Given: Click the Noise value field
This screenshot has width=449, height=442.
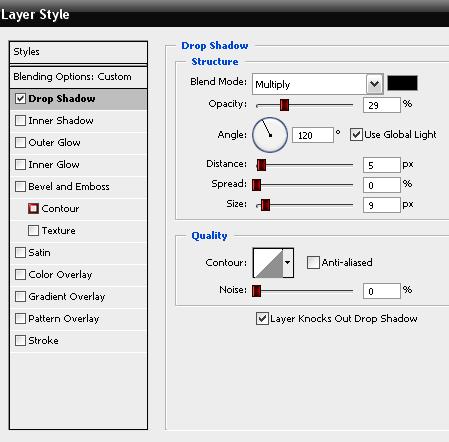Looking at the screenshot, I should (x=382, y=291).
